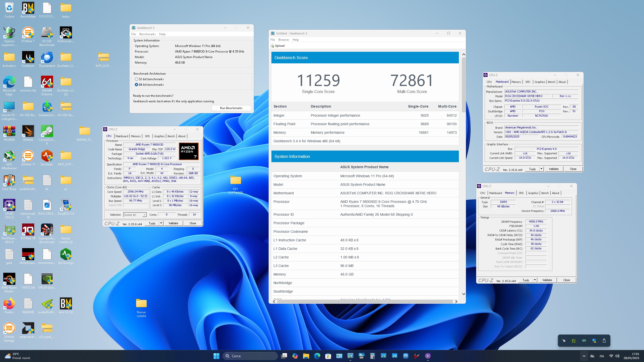Open the 3DMark desktop shortcut

(28, 133)
